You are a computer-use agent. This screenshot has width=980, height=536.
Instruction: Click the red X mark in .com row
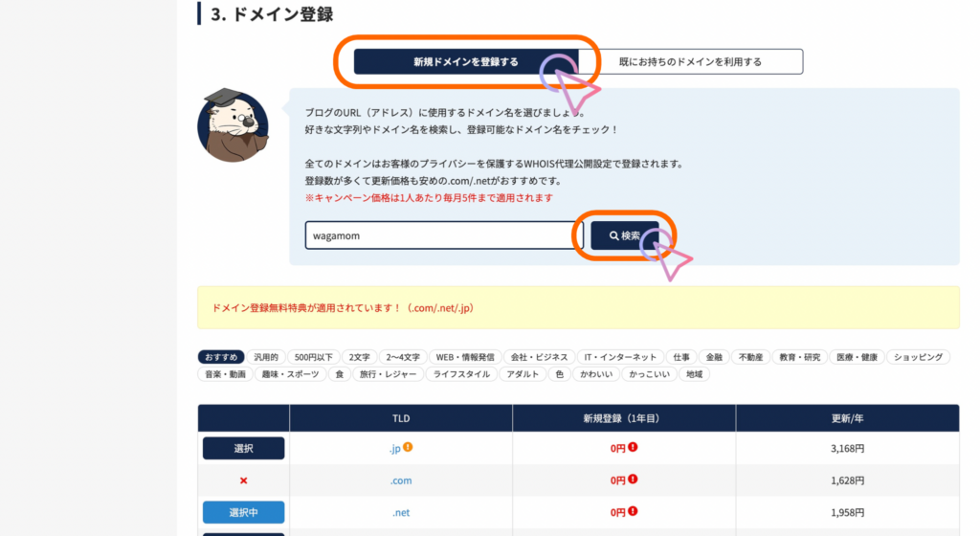(x=243, y=480)
